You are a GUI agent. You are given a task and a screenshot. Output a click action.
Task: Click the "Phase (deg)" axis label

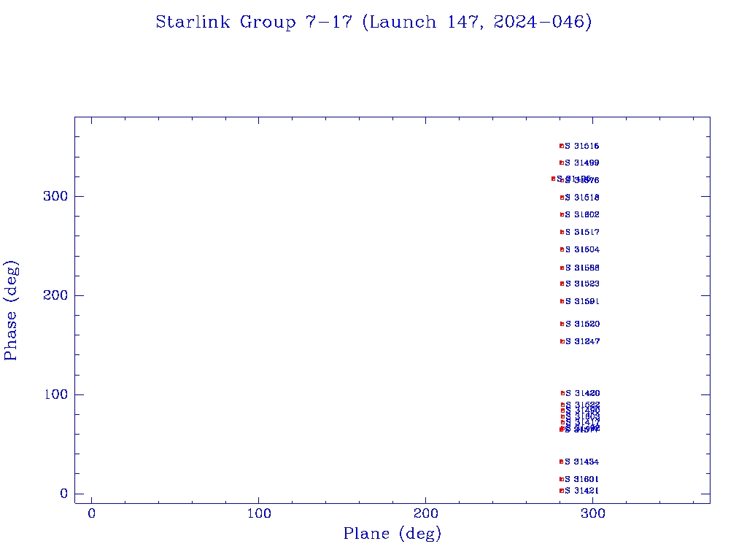[x=10, y=311]
